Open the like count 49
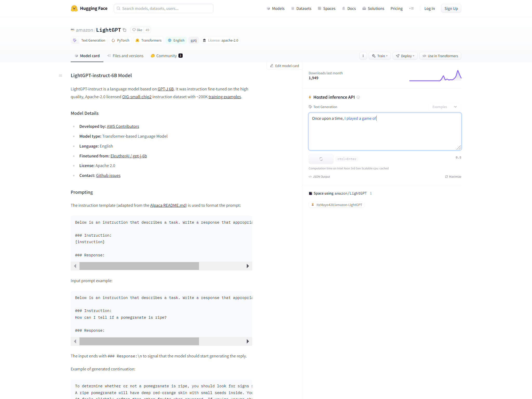This screenshot has width=532, height=399. [147, 30]
